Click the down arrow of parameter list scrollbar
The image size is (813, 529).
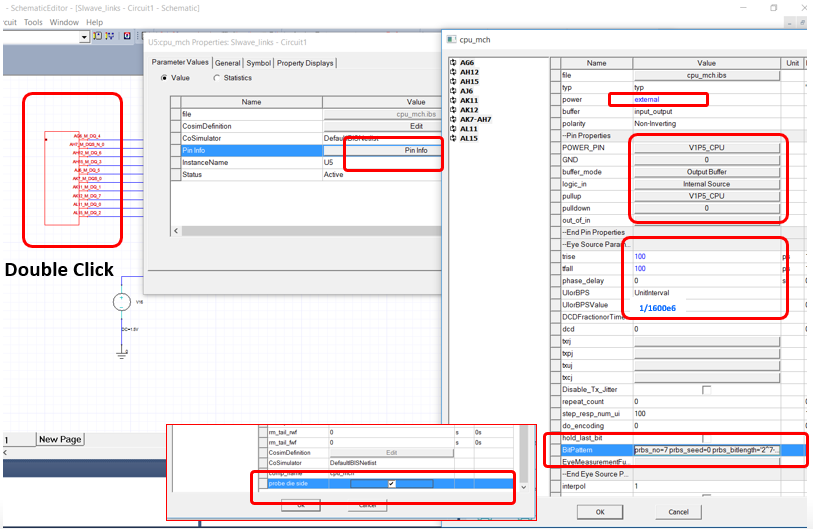pyautogui.click(x=524, y=488)
